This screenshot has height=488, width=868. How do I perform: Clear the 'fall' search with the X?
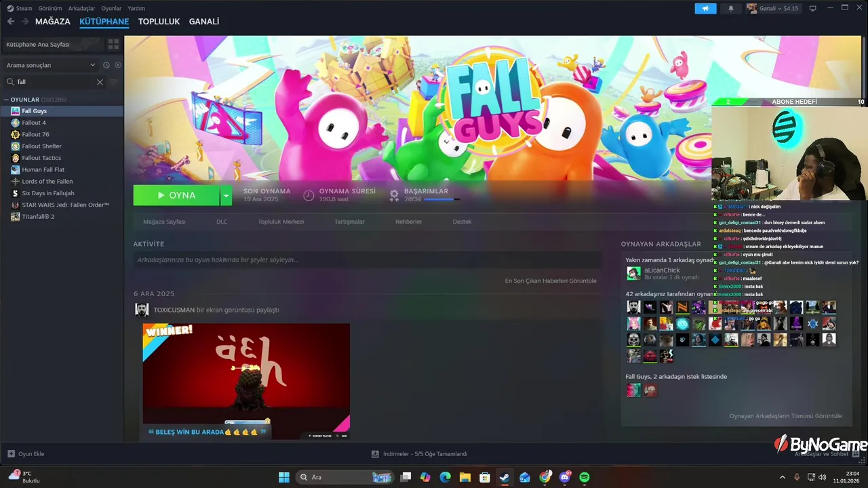coord(100,82)
